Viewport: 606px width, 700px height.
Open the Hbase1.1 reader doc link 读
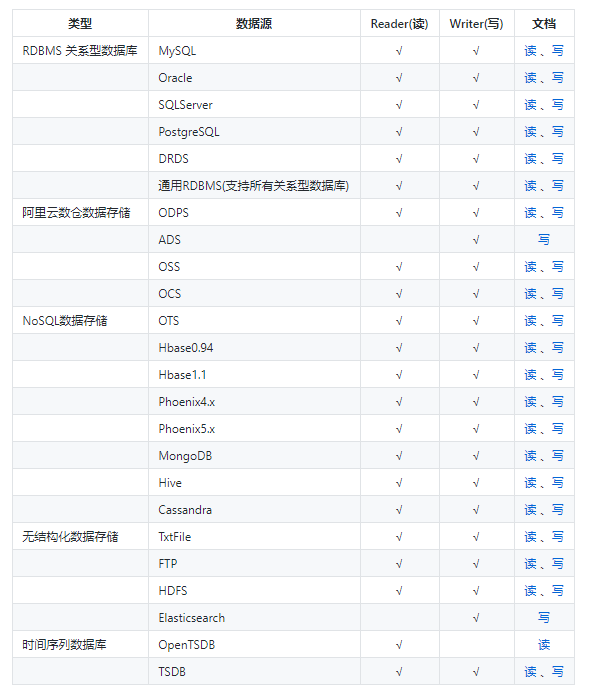(x=530, y=375)
